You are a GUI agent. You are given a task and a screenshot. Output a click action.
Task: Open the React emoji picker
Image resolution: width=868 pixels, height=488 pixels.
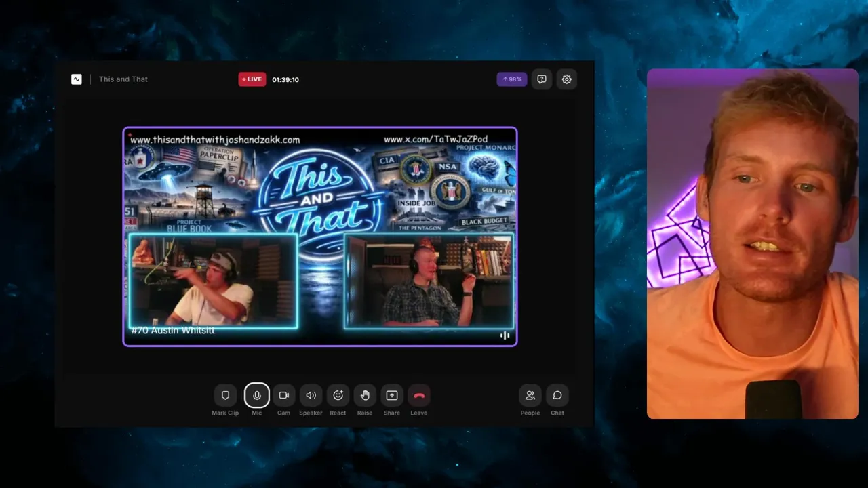pos(338,395)
